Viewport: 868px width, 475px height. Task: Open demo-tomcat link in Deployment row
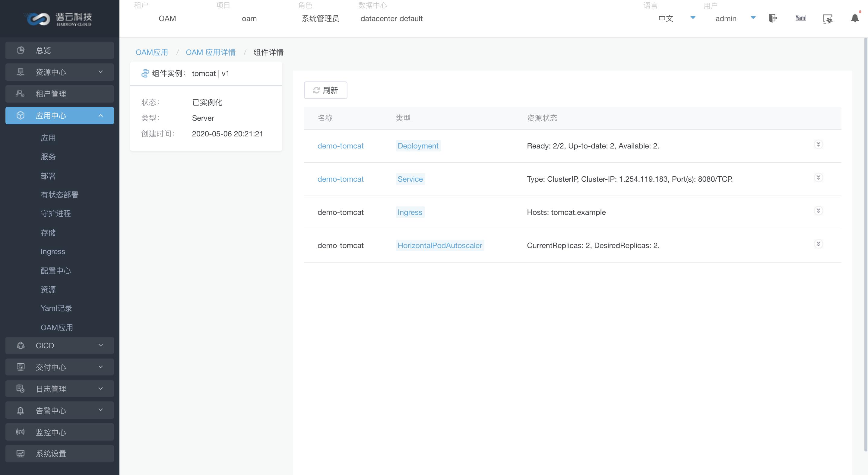pyautogui.click(x=340, y=146)
